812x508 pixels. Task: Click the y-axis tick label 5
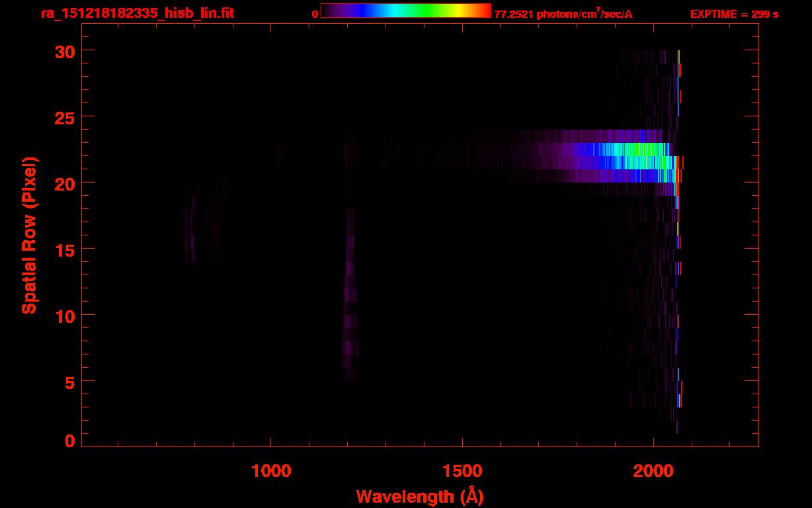[x=69, y=382]
